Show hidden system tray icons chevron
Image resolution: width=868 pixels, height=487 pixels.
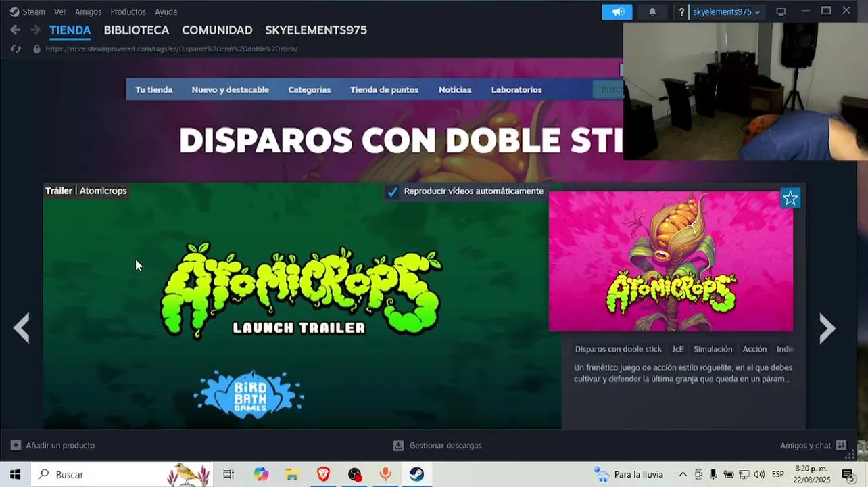coord(683,474)
